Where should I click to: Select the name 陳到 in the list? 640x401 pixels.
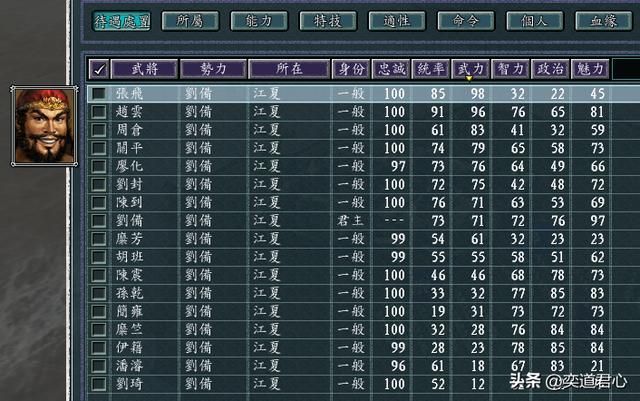[129, 203]
